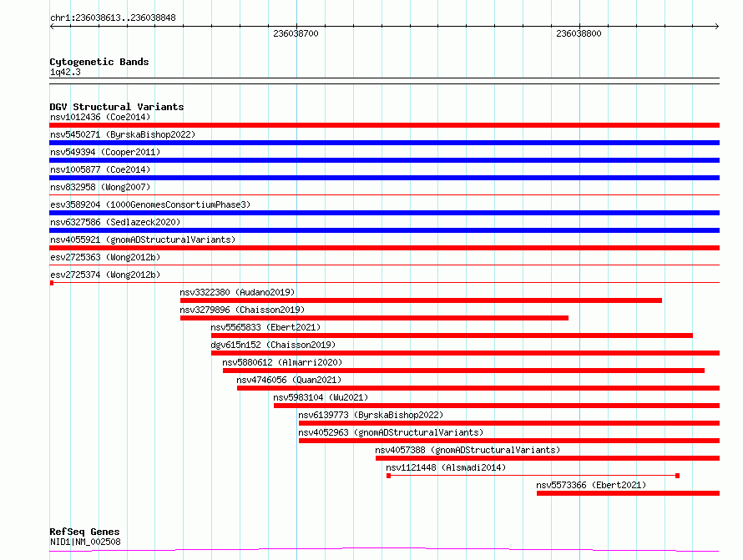The height and width of the screenshot is (560, 743).
Task: Open the nsv3279896 (Chaisson2019) variant label
Action: [242, 310]
